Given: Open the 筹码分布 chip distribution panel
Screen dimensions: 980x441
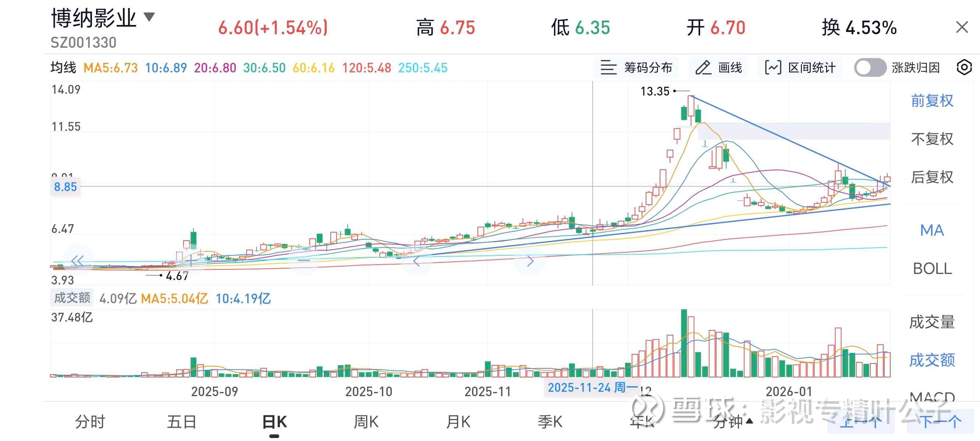Looking at the screenshot, I should tap(636, 68).
